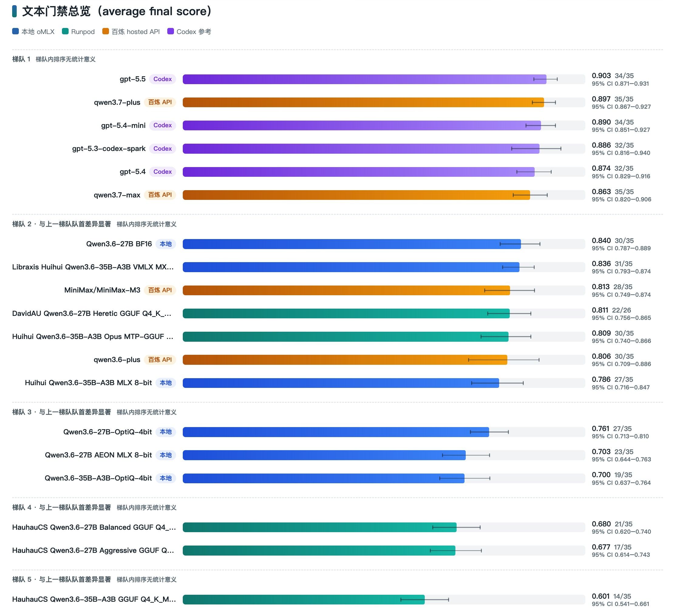Click the qwen3.7-plus model name
Screen dimensions: 674x616
pyautogui.click(x=117, y=102)
